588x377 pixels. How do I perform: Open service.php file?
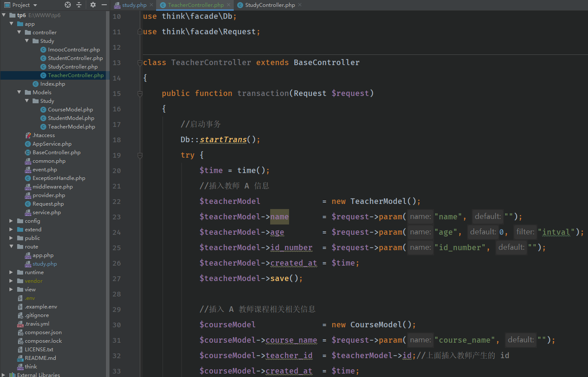coord(47,212)
